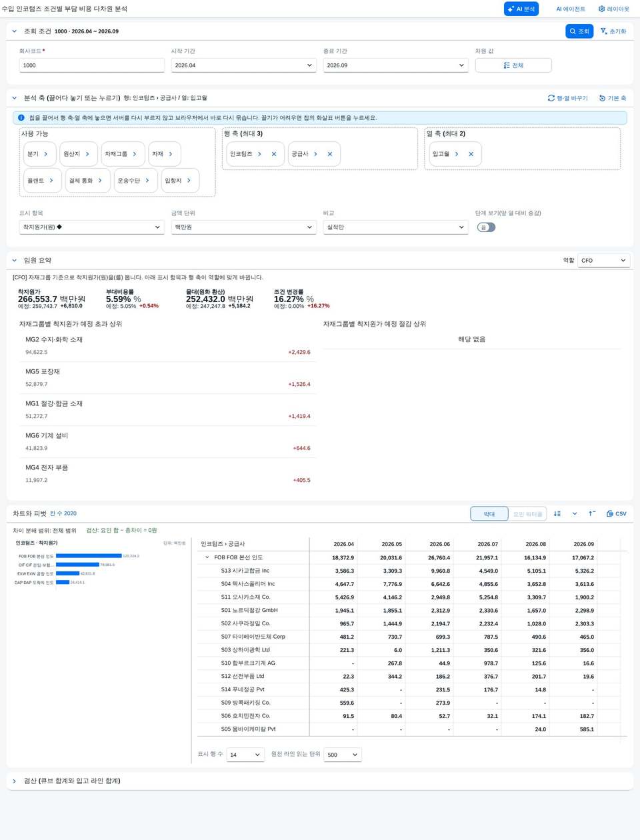This screenshot has width=640, height=840.
Task: Expand the 검산 section
Action: [14, 781]
